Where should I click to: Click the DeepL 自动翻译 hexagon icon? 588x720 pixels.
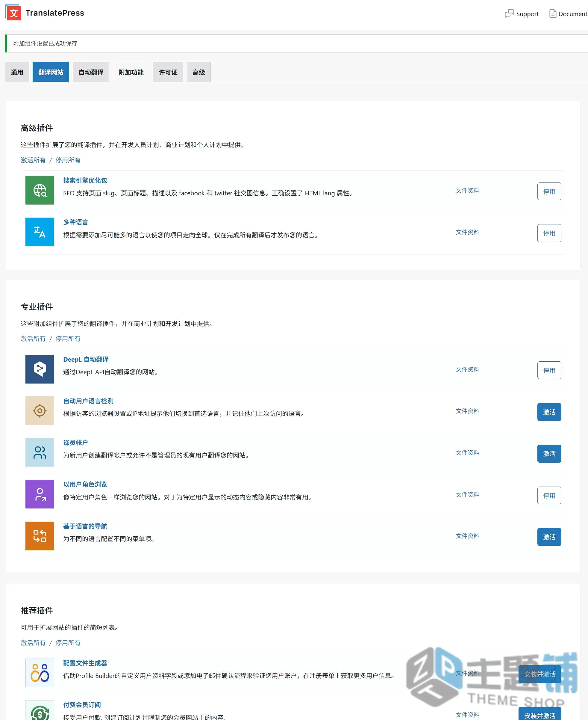(40, 369)
